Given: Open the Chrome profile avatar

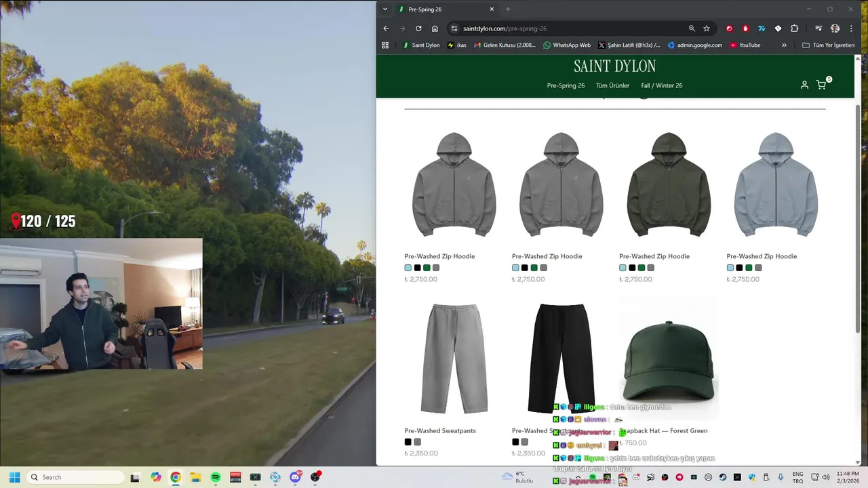Looking at the screenshot, I should tap(835, 28).
